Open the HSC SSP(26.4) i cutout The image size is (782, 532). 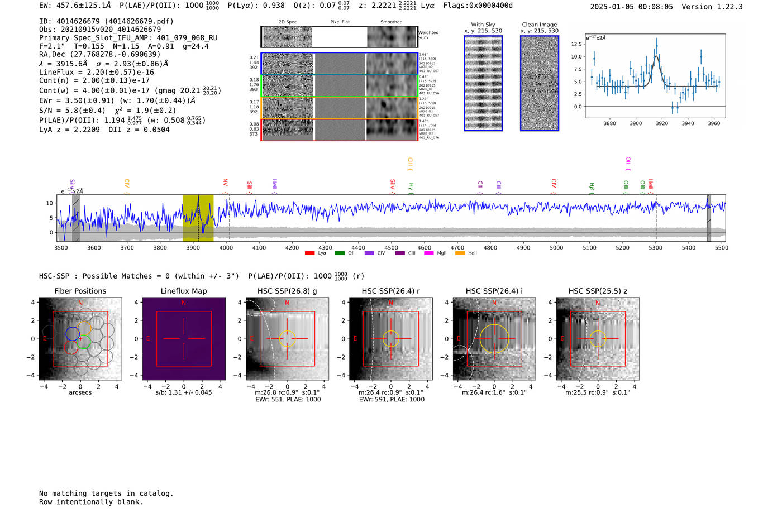tap(494, 339)
